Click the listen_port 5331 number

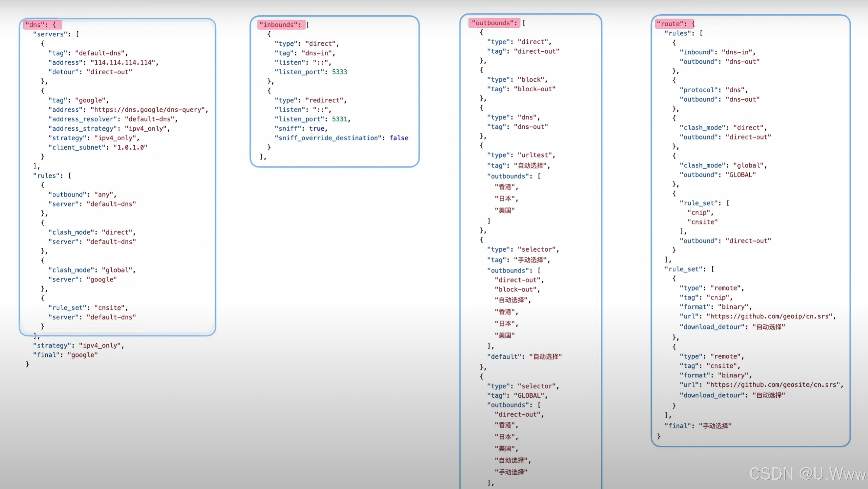(x=339, y=119)
